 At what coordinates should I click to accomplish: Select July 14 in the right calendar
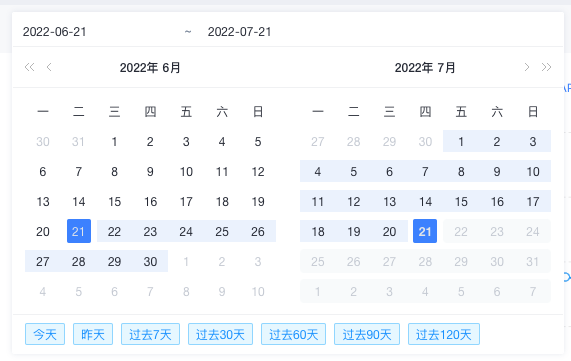[425, 201]
